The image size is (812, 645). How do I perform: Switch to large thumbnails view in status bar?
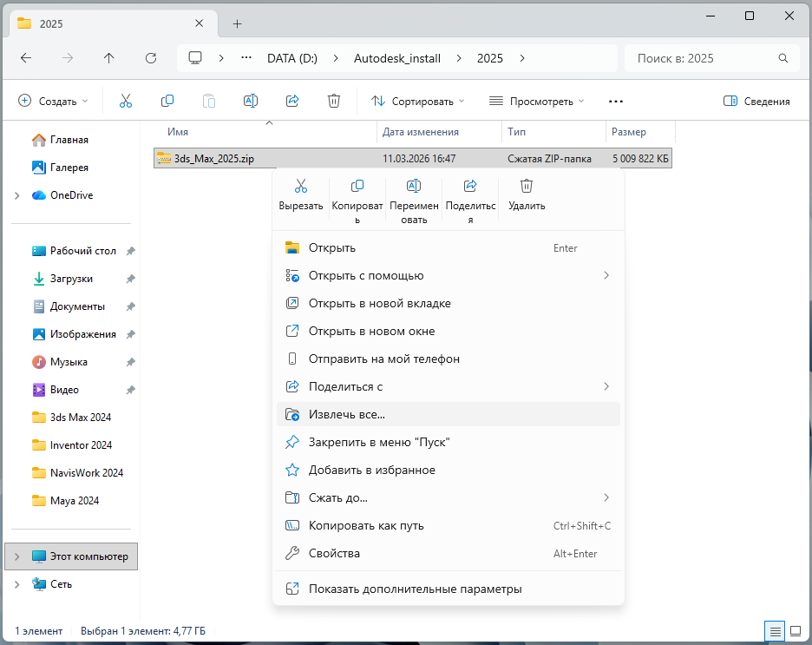[796, 631]
